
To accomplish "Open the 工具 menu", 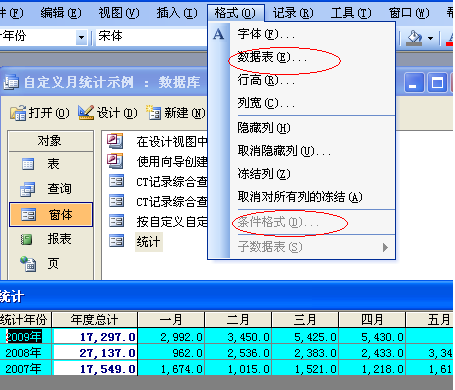I will [351, 13].
